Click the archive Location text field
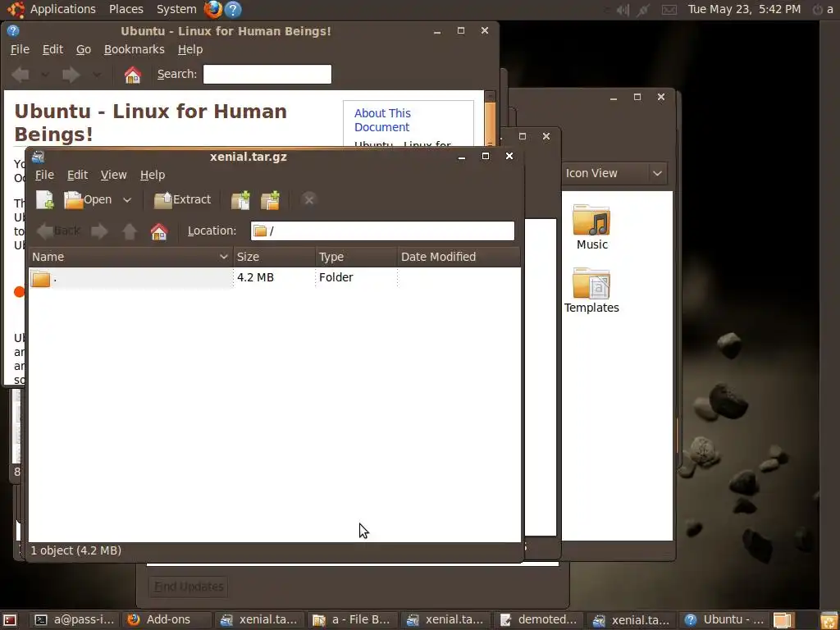The image size is (840, 630). click(x=382, y=231)
